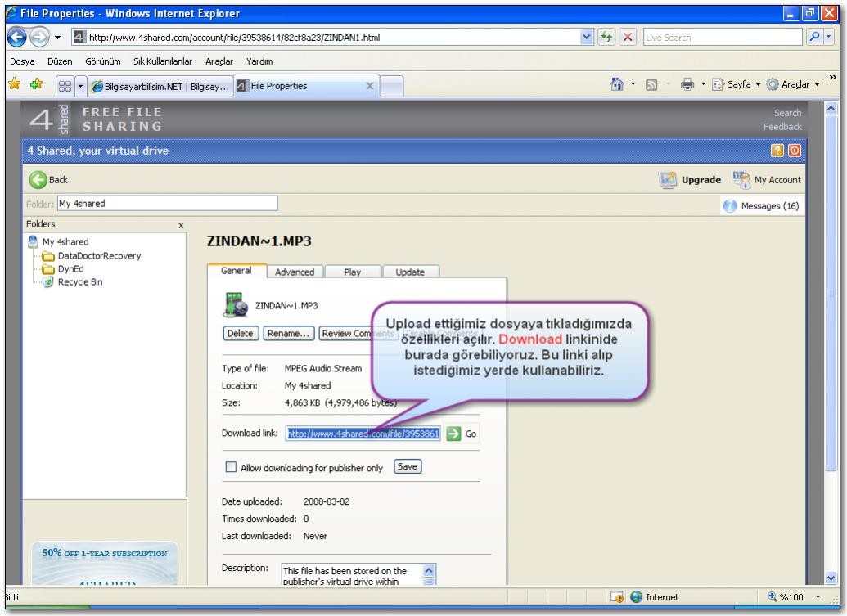Open the Araçlar menu in menu bar

coord(218,61)
